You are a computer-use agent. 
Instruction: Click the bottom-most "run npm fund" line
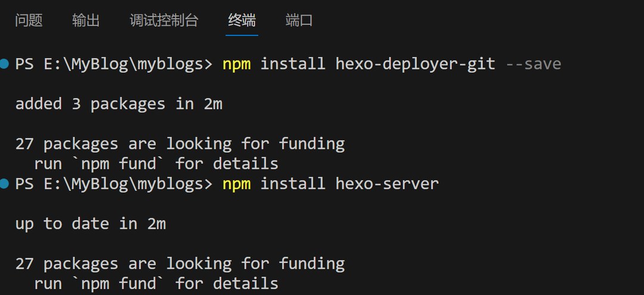click(x=156, y=283)
